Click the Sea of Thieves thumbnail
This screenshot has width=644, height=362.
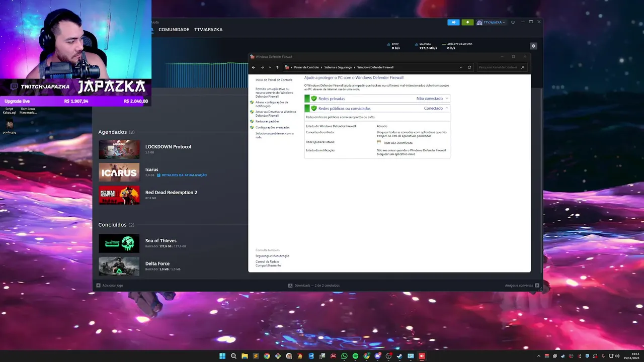tap(119, 243)
